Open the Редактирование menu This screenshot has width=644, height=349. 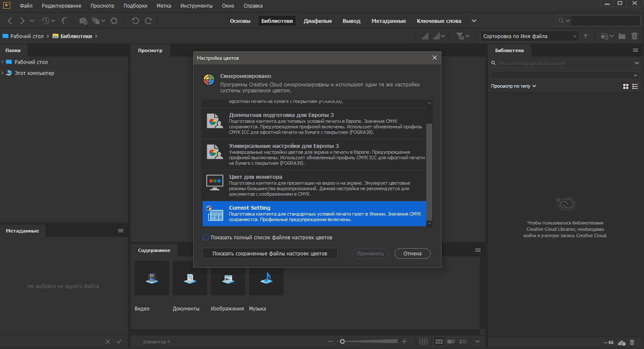coord(61,6)
